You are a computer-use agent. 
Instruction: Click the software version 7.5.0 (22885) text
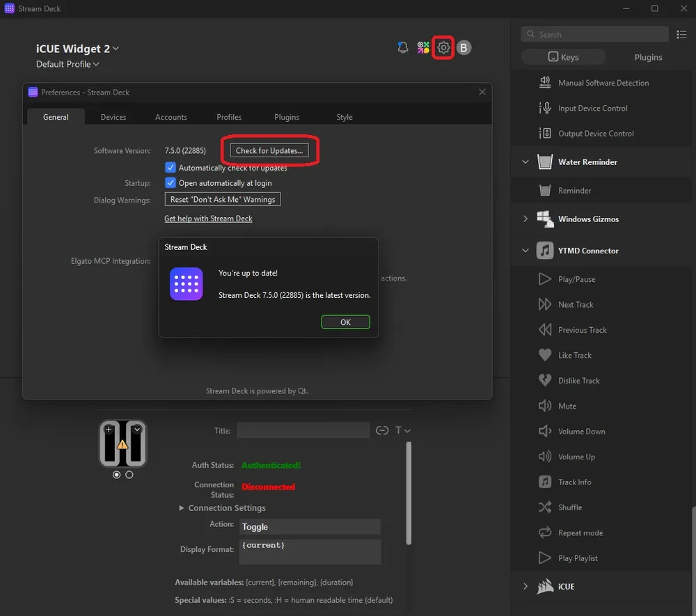pos(185,151)
